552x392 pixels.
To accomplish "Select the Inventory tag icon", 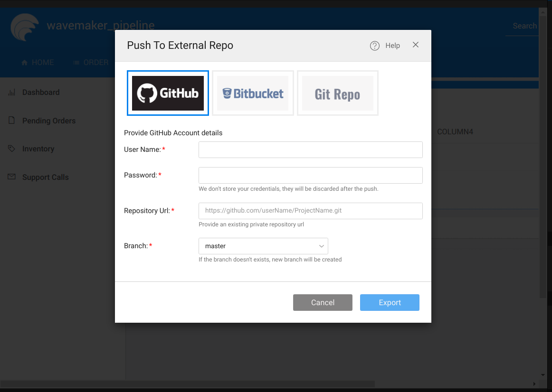I will pos(11,149).
